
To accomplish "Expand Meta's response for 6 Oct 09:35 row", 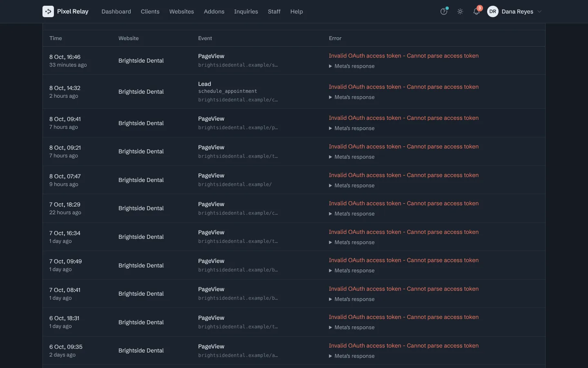I will pyautogui.click(x=352, y=356).
